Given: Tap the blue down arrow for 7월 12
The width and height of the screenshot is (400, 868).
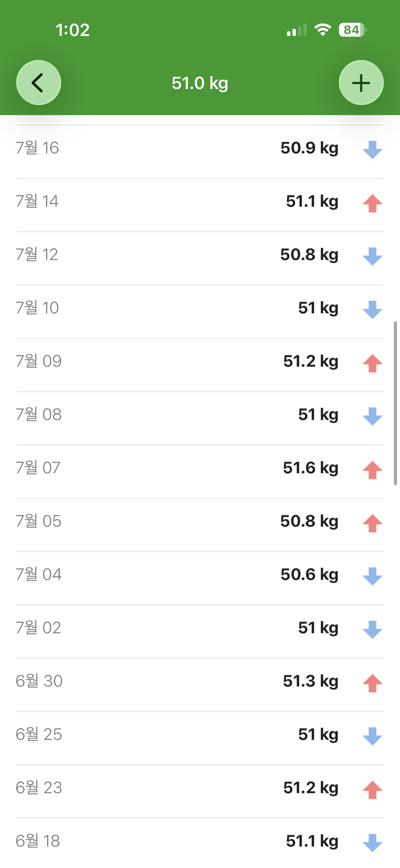Looking at the screenshot, I should point(372,256).
